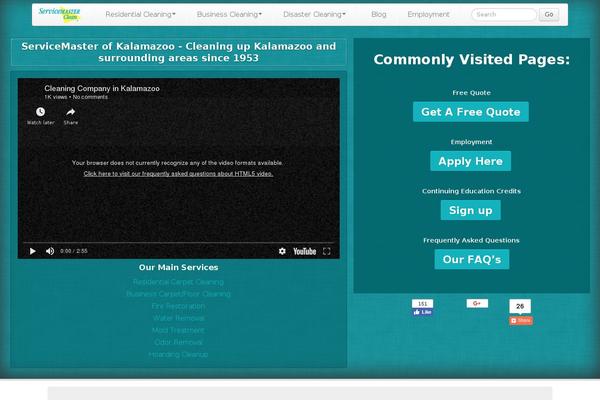
Task: Open the Residential Cleaning dropdown menu
Action: [140, 15]
